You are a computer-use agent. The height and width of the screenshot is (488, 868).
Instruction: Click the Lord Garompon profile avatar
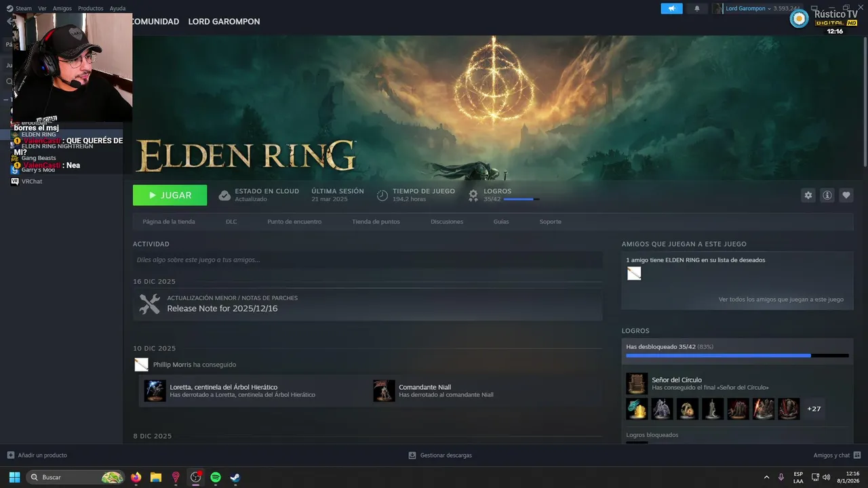(x=718, y=9)
